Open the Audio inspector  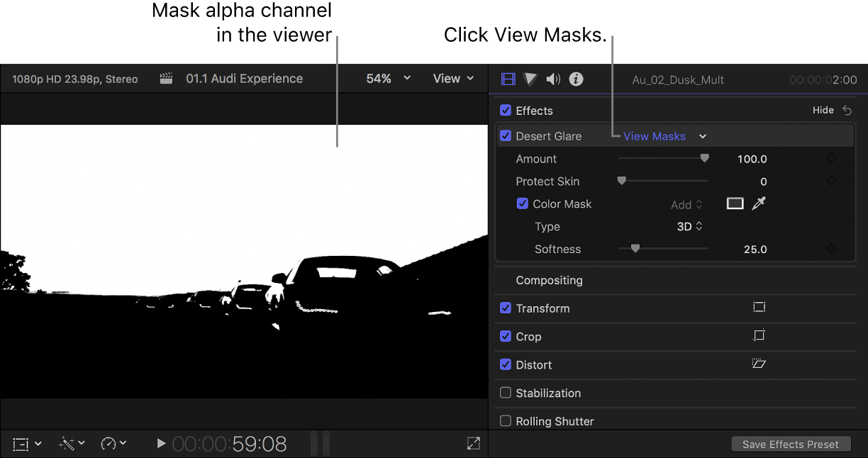tap(553, 79)
